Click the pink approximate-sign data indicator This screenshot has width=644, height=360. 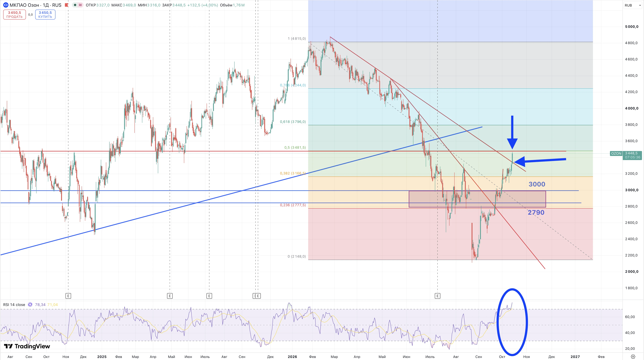pos(80,5)
